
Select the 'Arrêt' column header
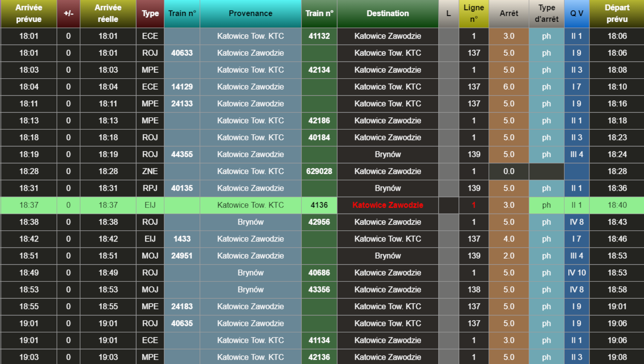(x=509, y=13)
